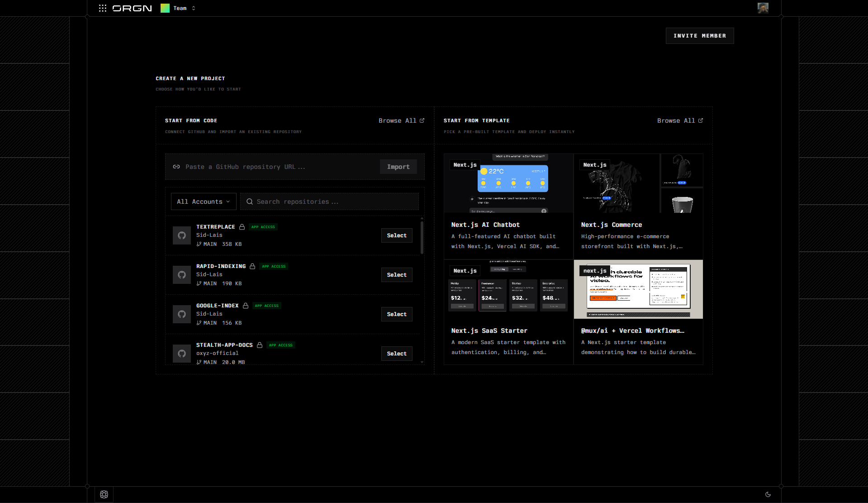Click the ORGN logo

132,8
